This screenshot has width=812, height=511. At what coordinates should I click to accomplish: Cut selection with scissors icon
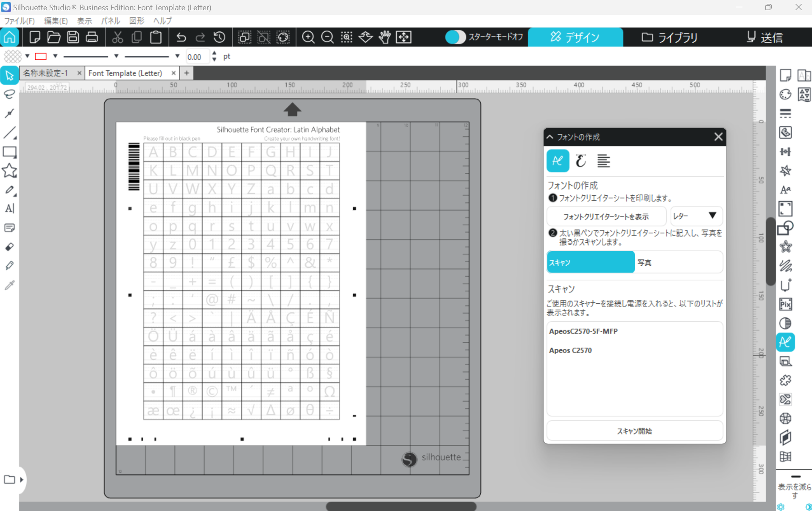click(x=117, y=37)
